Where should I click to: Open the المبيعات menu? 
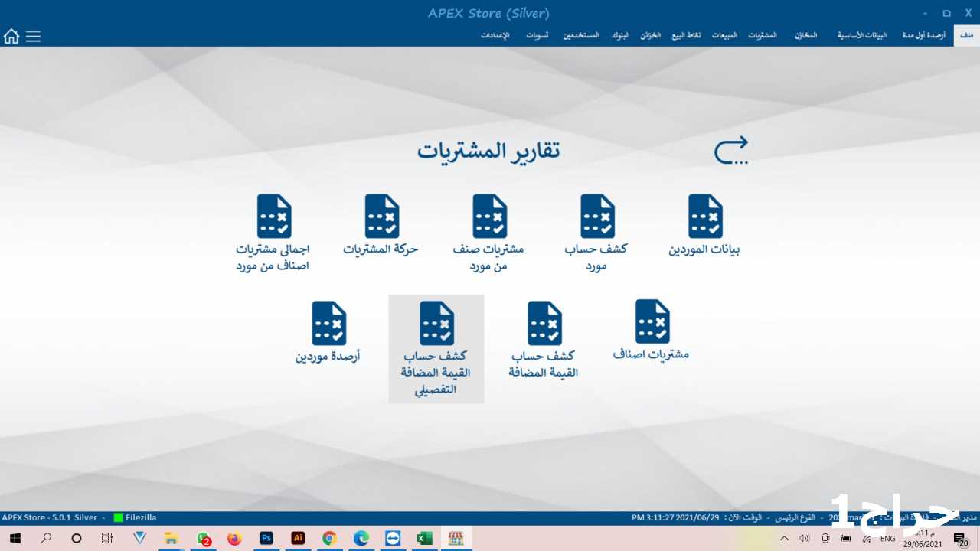coord(724,36)
